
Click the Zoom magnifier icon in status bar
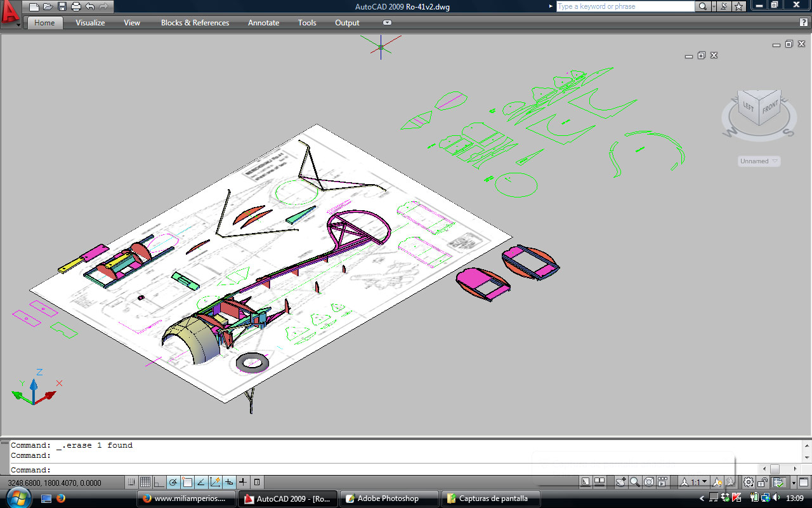(x=635, y=483)
